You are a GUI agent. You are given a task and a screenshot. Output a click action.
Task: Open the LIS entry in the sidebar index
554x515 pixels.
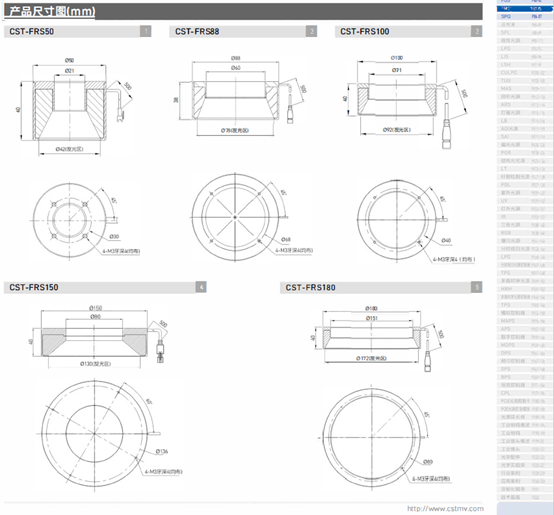coord(524,57)
